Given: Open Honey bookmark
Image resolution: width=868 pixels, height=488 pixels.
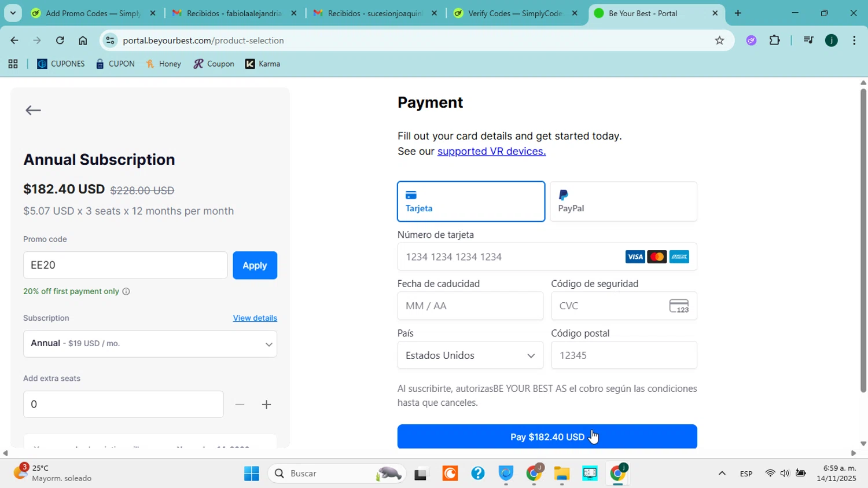Looking at the screenshot, I should (x=164, y=64).
